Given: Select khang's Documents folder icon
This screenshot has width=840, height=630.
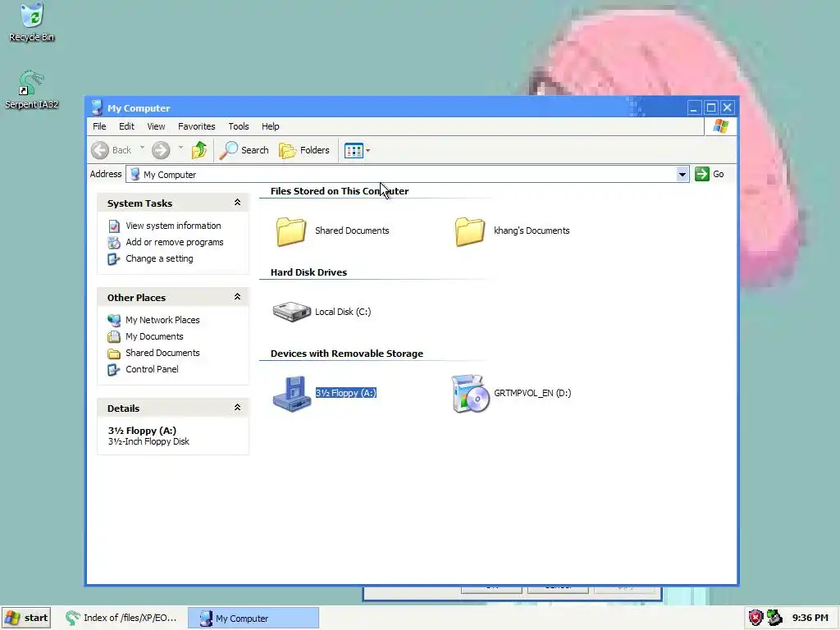Looking at the screenshot, I should tap(470, 231).
